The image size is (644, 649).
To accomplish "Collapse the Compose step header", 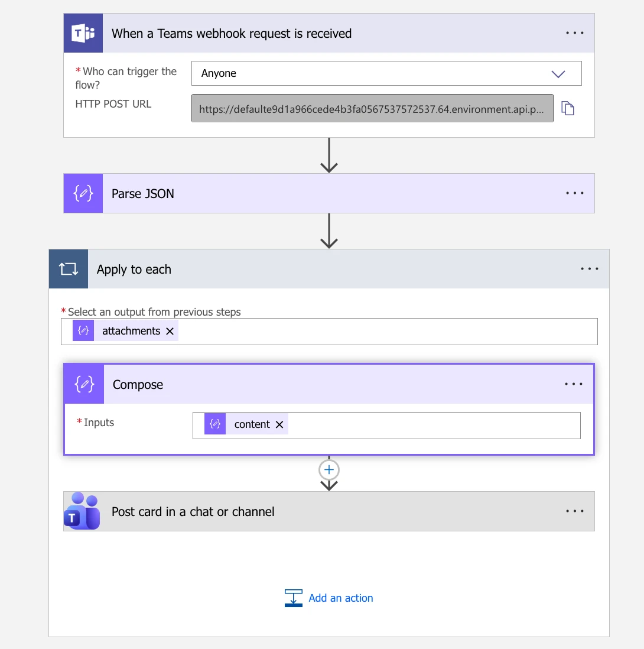I will point(329,384).
